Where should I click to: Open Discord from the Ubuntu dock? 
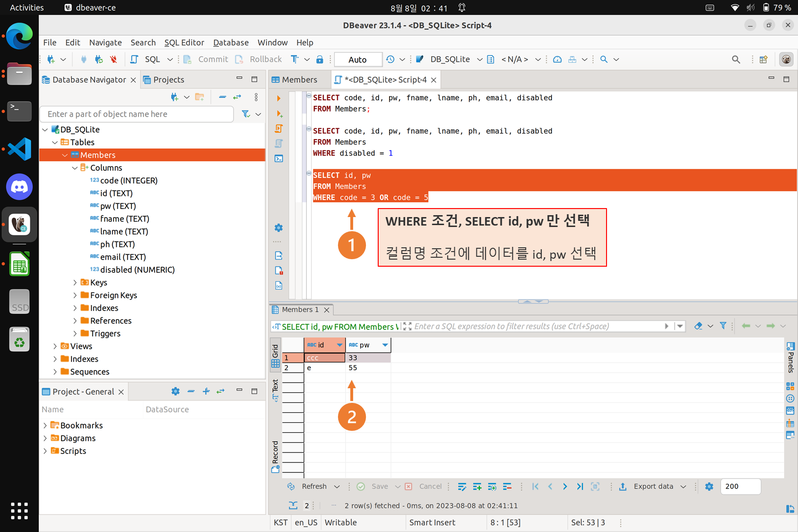tap(19, 187)
